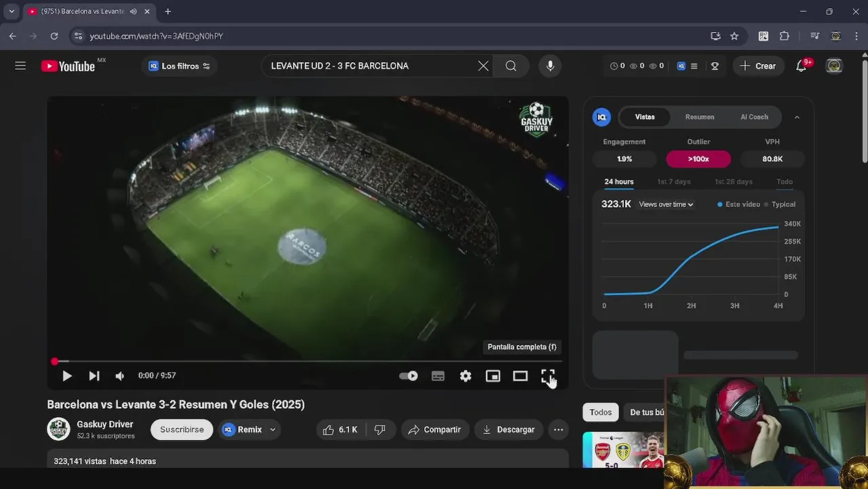868x489 pixels.
Task: Select the 1st 7 days tab
Action: [674, 181]
